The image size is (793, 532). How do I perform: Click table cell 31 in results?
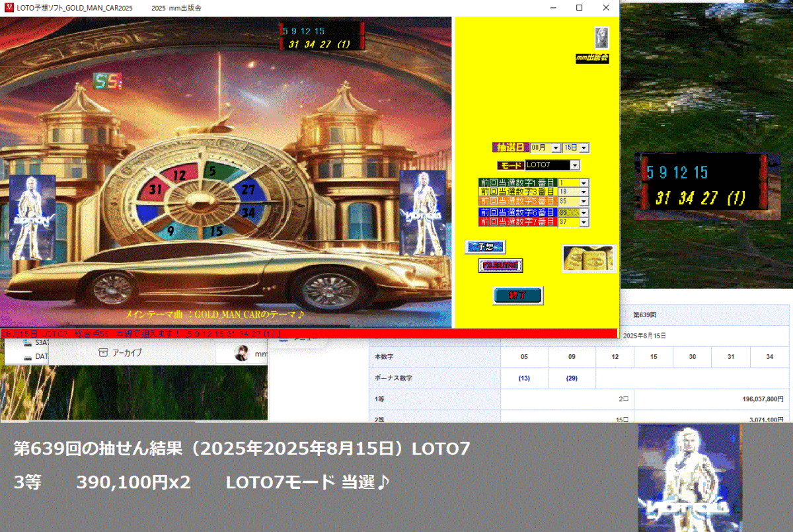click(x=731, y=357)
